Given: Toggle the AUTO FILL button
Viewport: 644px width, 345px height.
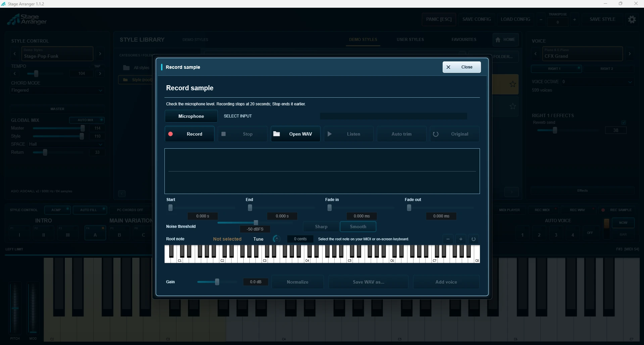Looking at the screenshot, I should coord(90,210).
